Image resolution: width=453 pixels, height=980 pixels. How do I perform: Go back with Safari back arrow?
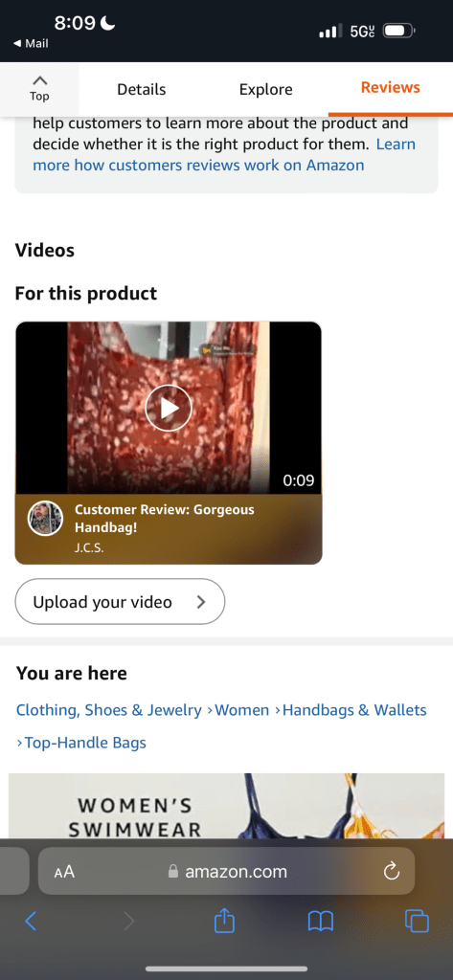point(31,921)
